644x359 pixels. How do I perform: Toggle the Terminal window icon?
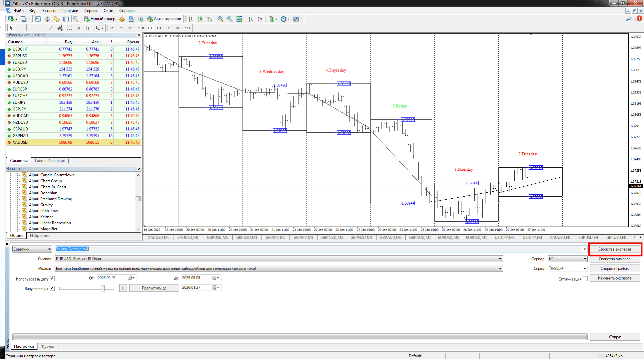point(66,19)
